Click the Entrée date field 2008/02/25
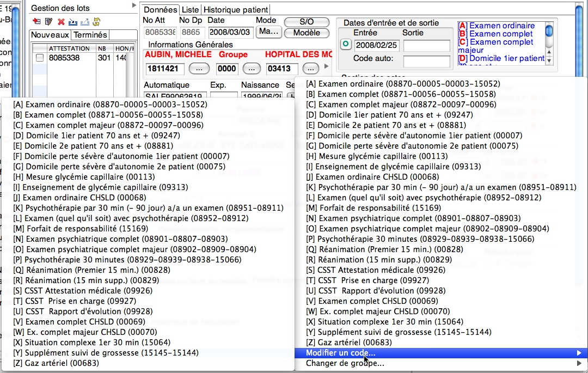 376,45
